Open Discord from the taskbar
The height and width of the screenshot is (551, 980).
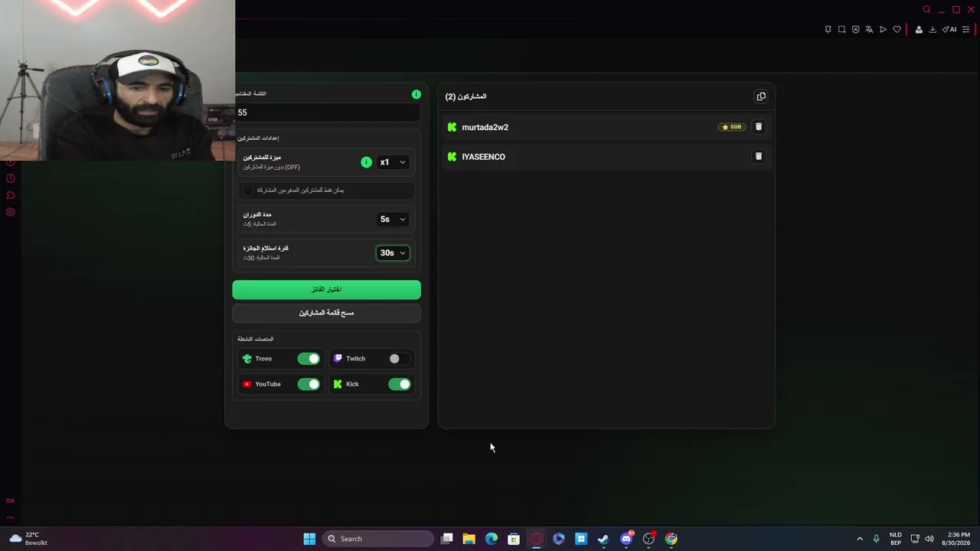626,539
